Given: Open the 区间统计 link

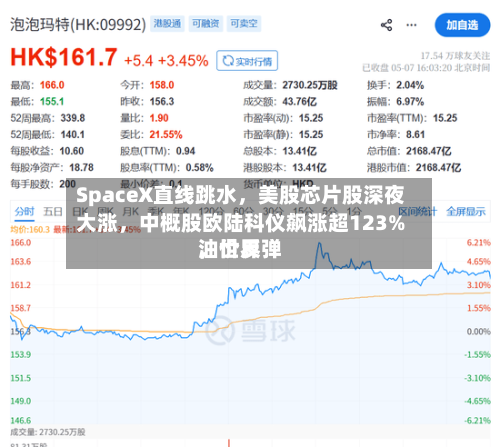Looking at the screenshot, I should click(417, 211).
